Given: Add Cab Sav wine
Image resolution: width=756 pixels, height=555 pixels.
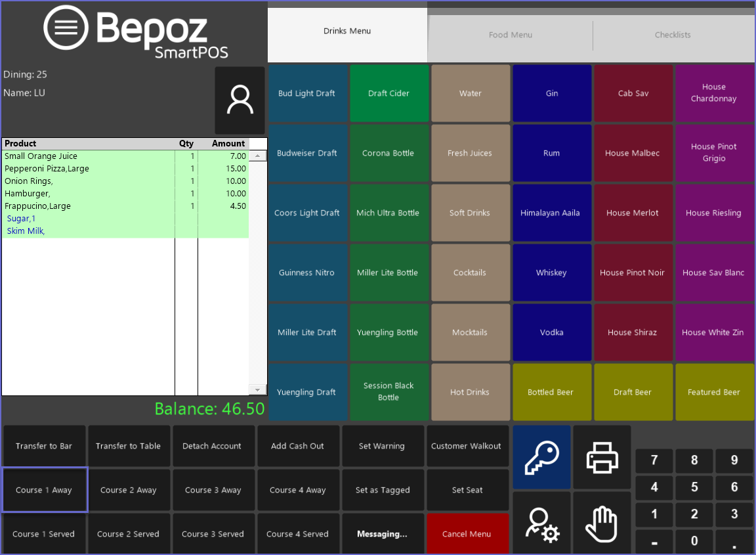Looking at the screenshot, I should point(633,93).
